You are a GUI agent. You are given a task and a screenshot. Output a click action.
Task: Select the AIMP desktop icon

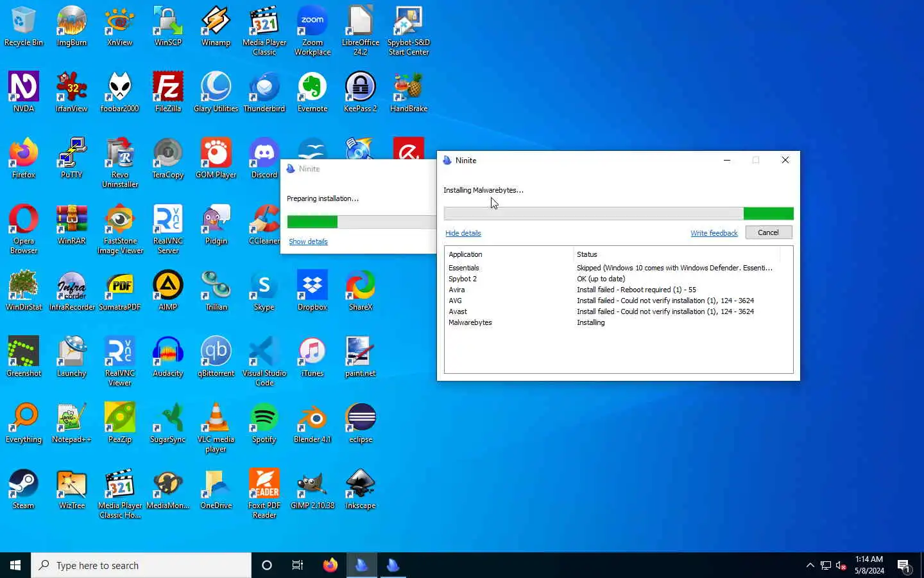[167, 291]
